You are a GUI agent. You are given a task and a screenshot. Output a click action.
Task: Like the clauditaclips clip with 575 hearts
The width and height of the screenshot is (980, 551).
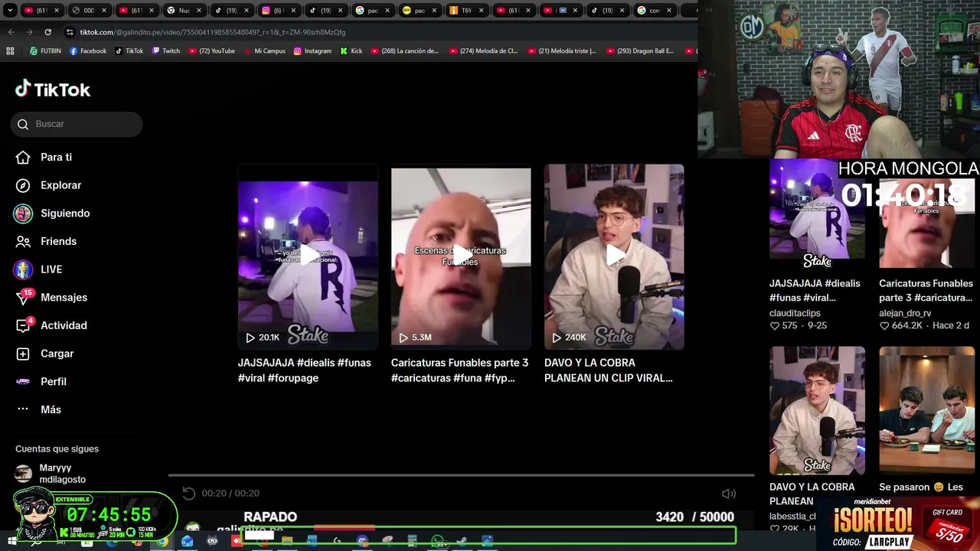click(x=784, y=325)
